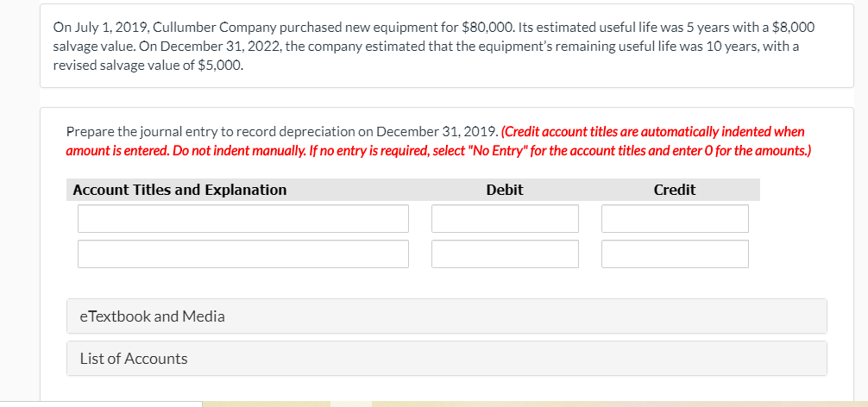Screen dimensions: 868x407
Task: Click the Credit column header
Action: pyautogui.click(x=675, y=190)
